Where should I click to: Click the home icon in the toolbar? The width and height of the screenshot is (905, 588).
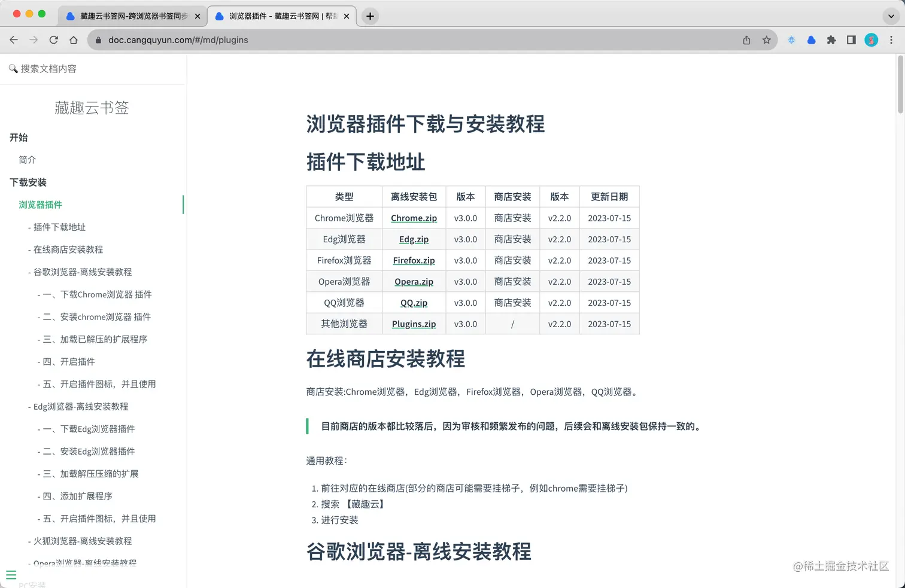click(74, 40)
